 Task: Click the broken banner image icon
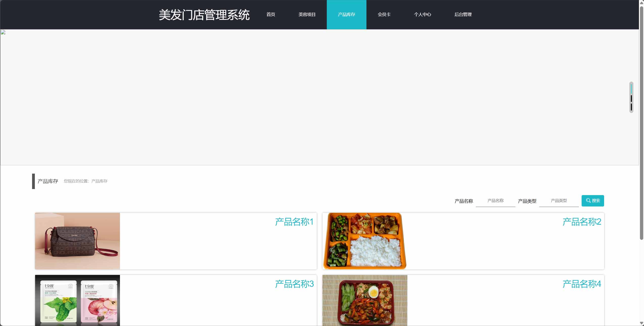click(x=3, y=32)
